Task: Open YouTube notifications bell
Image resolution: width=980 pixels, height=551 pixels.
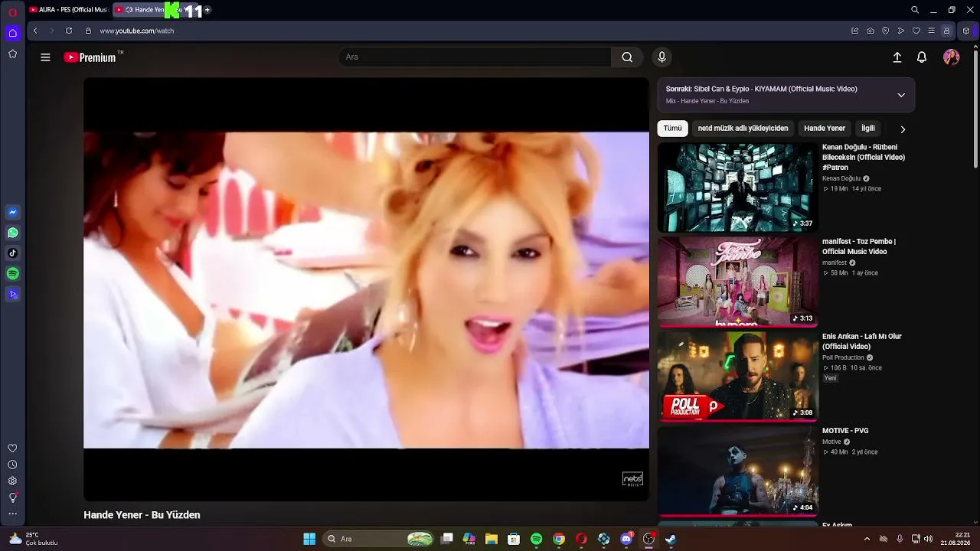Action: pyautogui.click(x=922, y=57)
